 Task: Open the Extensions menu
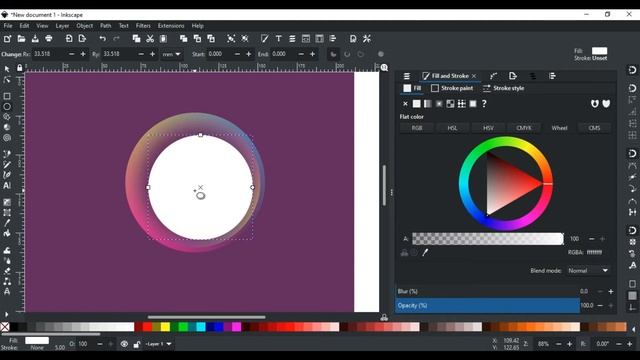pos(171,26)
